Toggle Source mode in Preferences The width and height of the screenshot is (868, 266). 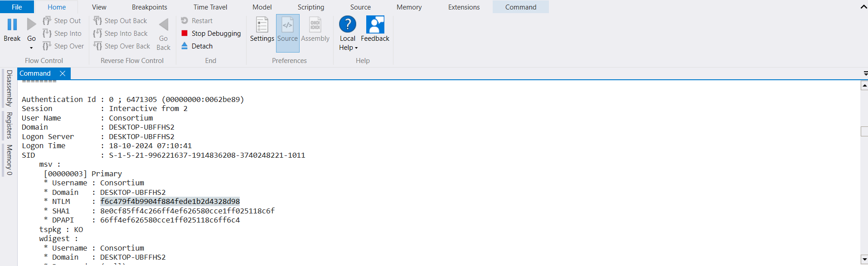(287, 33)
